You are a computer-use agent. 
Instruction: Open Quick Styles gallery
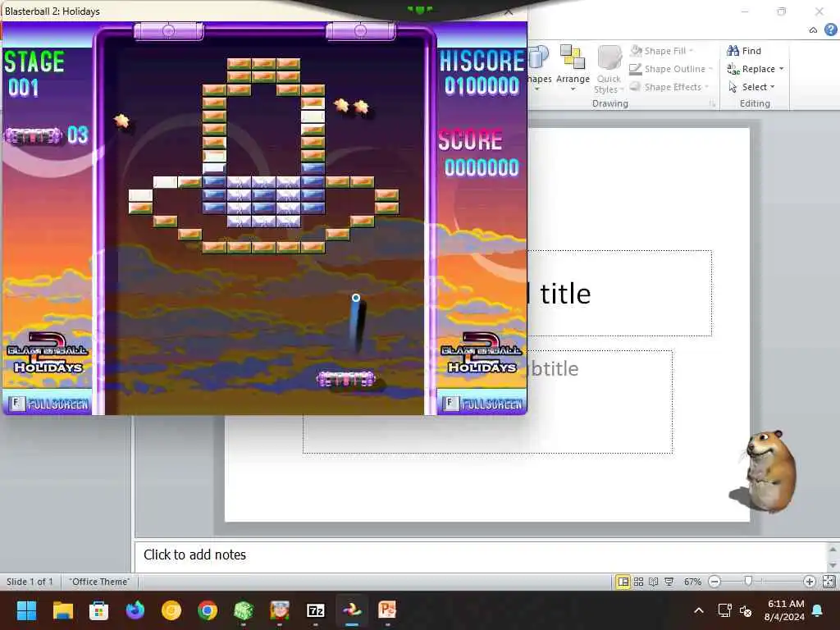(x=609, y=68)
